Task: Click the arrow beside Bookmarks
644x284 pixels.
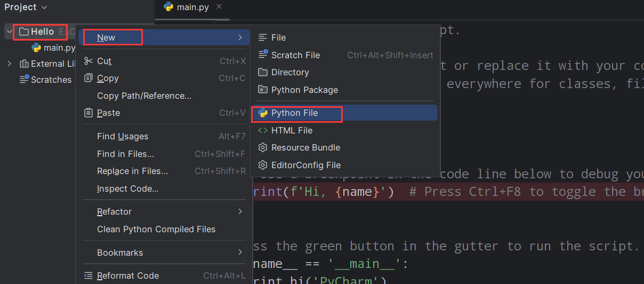Action: (240, 253)
